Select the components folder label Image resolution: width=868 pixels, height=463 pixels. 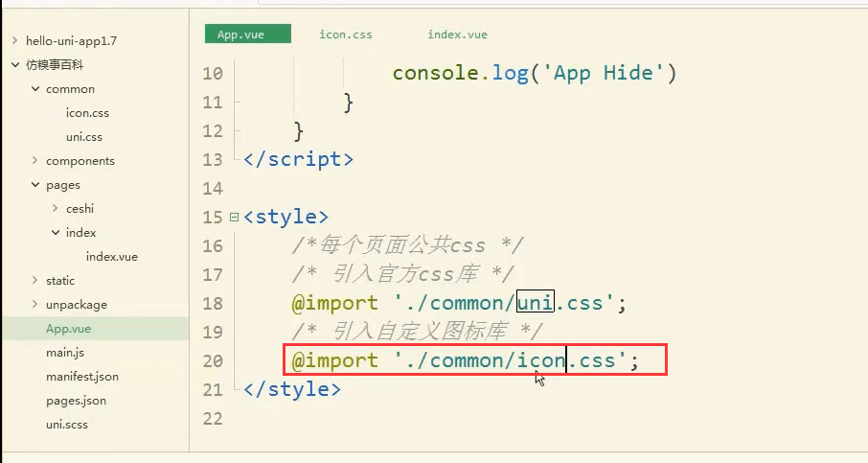pos(80,161)
